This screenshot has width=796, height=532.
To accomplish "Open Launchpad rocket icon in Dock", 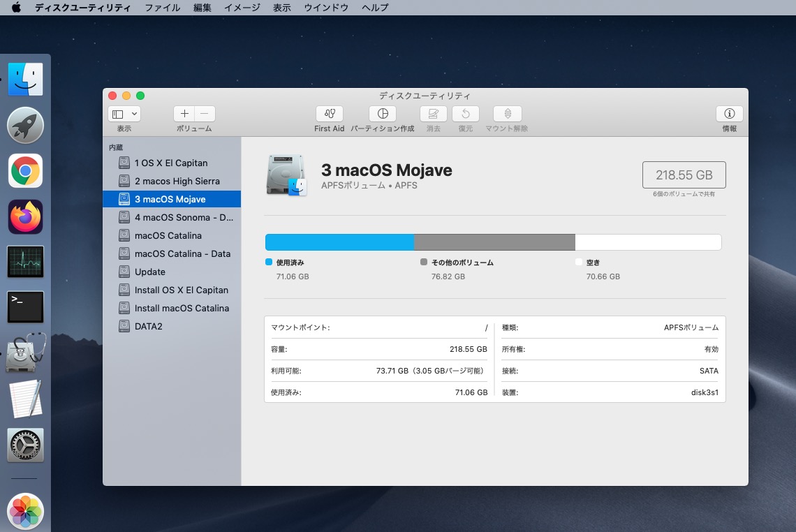I will pos(26,126).
